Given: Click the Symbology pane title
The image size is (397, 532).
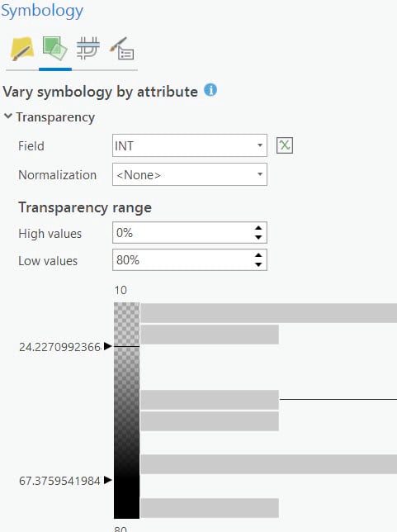Looking at the screenshot, I should tap(42, 11).
